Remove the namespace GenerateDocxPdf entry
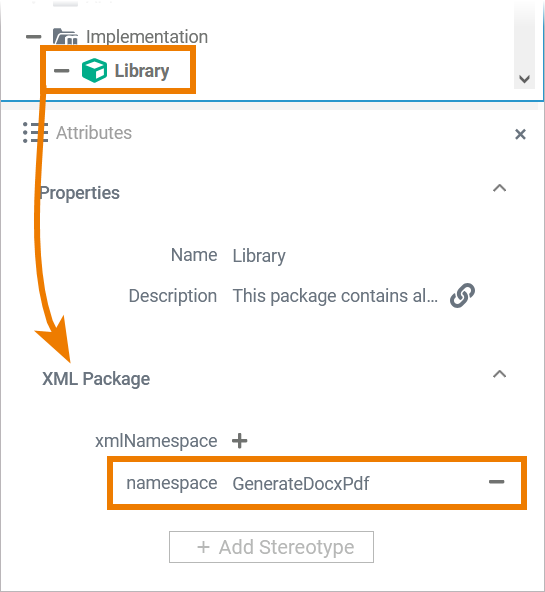 coord(496,482)
